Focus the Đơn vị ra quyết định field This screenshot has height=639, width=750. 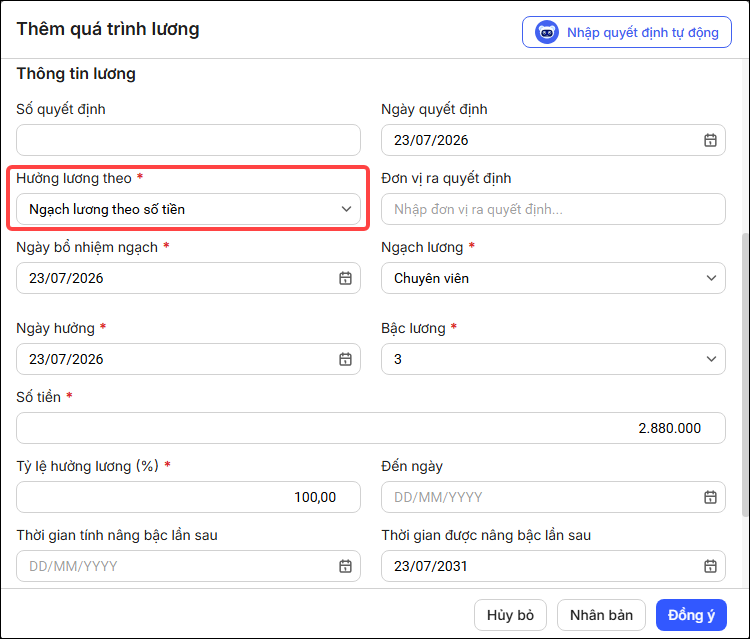[x=553, y=209]
